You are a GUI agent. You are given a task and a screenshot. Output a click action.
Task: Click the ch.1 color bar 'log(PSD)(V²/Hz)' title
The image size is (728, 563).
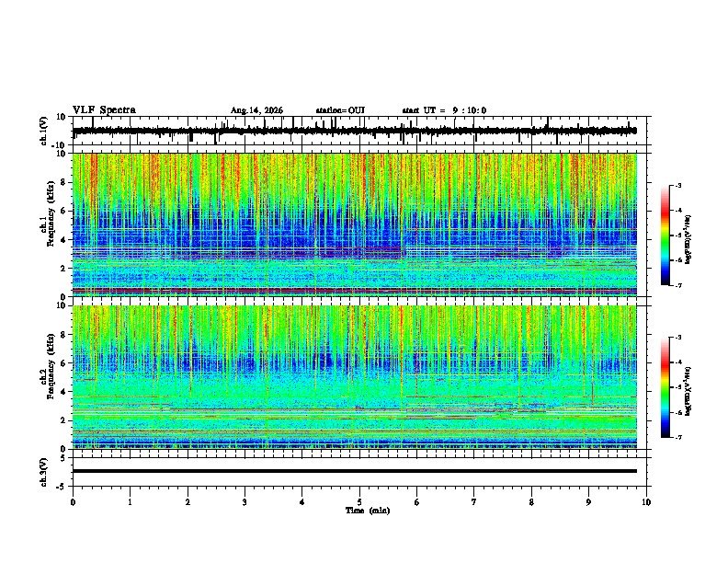coord(688,240)
